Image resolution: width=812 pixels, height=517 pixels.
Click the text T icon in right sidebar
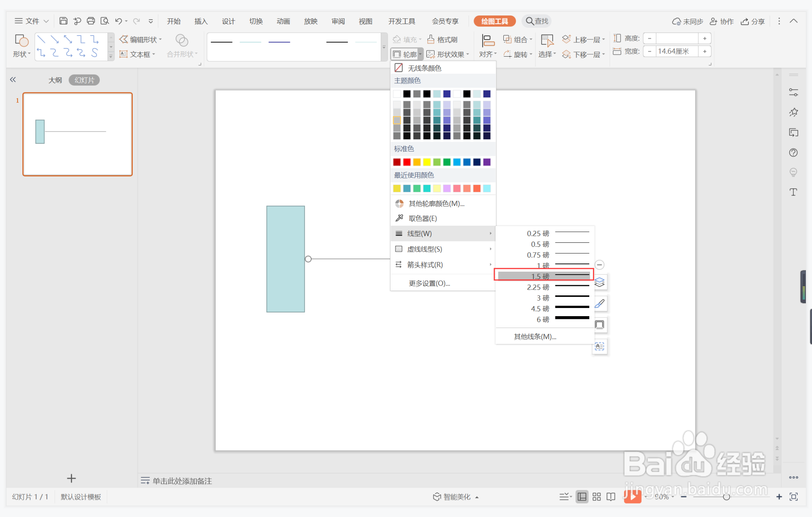793,192
